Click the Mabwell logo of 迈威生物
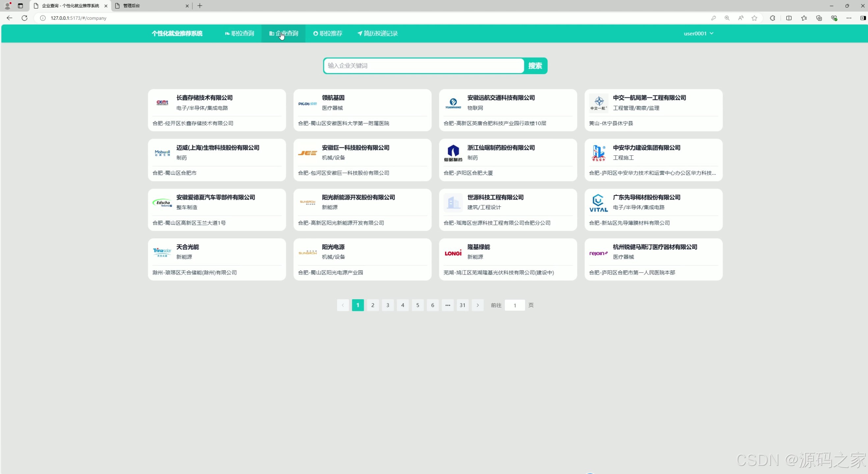868x474 pixels. [x=162, y=153]
